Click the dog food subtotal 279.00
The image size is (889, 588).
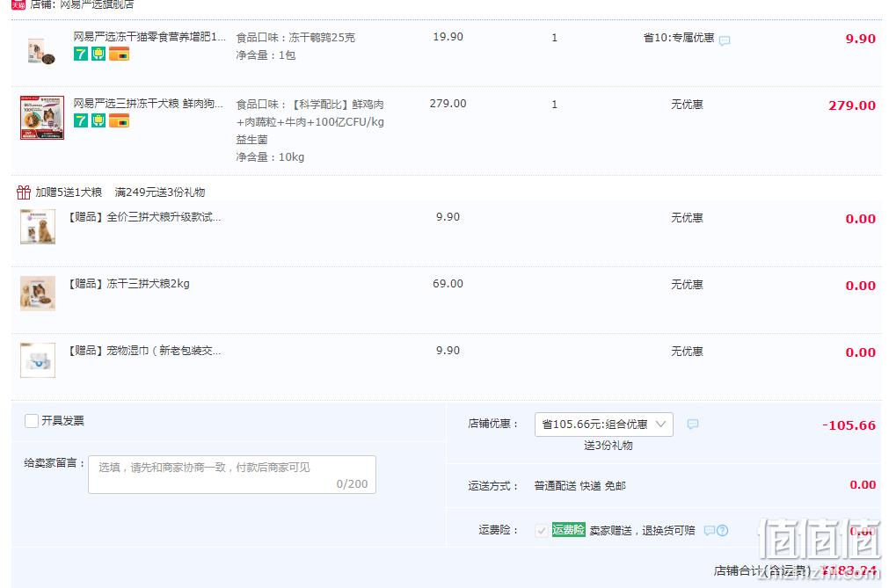852,105
